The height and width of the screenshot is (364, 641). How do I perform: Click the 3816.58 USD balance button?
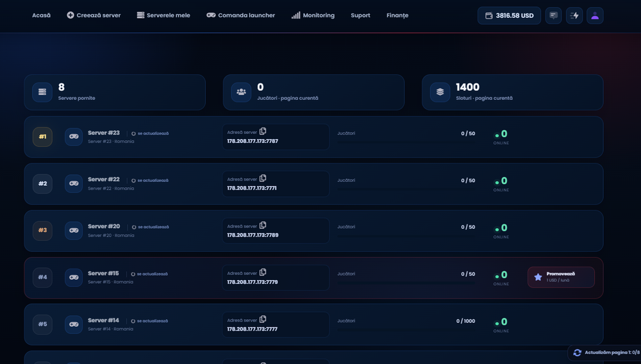coord(509,15)
